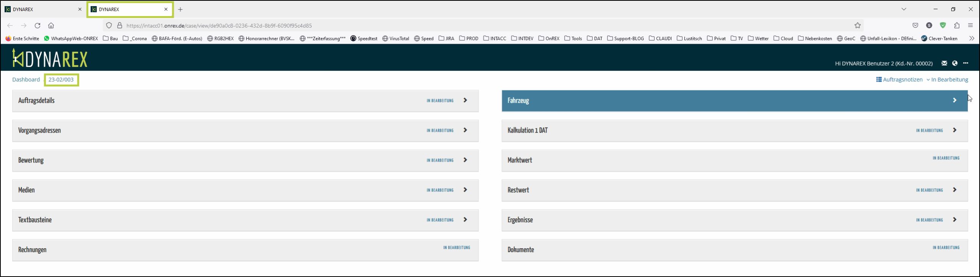Click the DYNAREX logo
This screenshot has height=277, width=980.
(x=50, y=59)
